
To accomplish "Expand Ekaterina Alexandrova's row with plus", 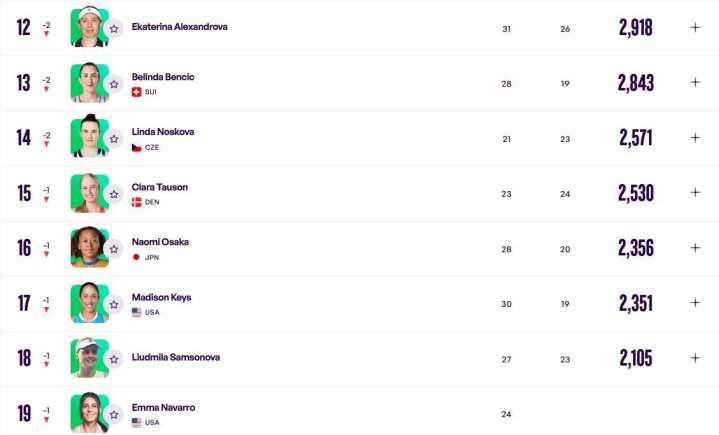I will pos(695,27).
